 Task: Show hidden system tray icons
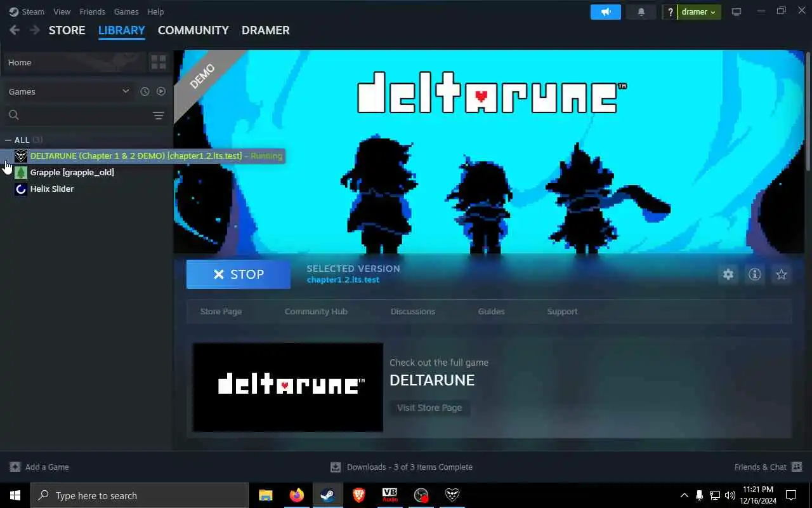684,495
